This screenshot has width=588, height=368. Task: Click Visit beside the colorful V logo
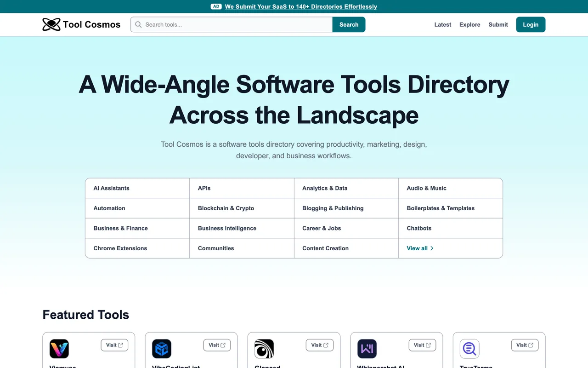coord(114,345)
